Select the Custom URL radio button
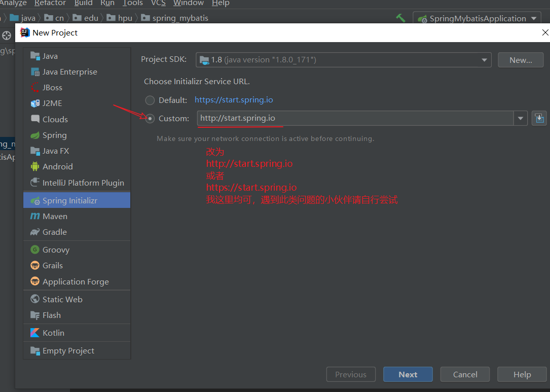 pyautogui.click(x=150, y=119)
